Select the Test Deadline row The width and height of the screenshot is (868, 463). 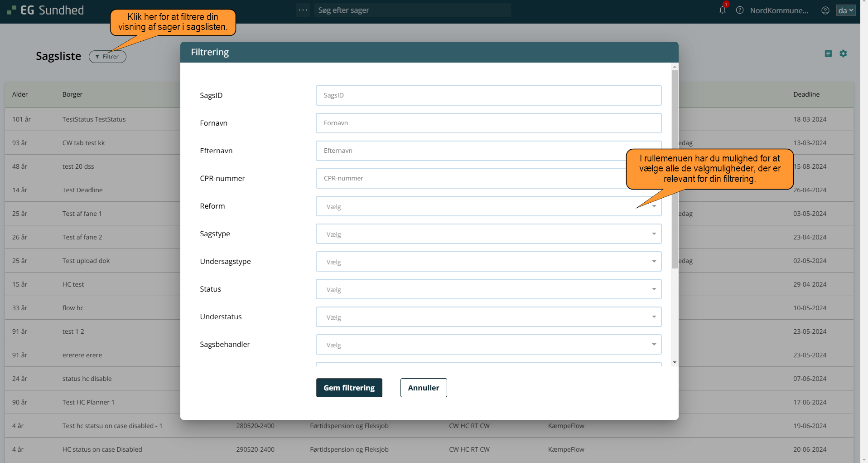(429, 190)
